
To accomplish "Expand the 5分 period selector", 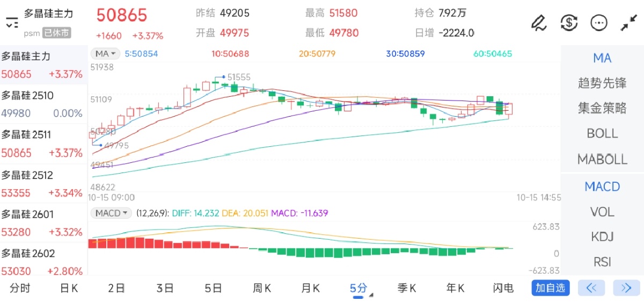I will click(x=361, y=288).
